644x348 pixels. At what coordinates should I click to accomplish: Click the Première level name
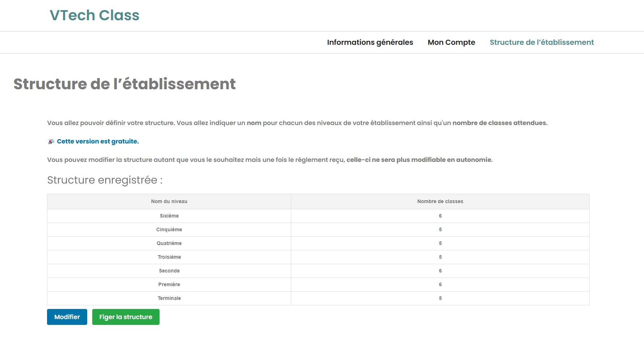click(x=169, y=284)
